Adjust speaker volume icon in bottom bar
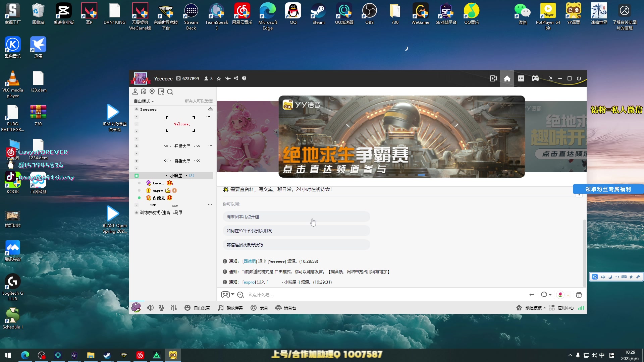The image size is (644, 362). (150, 308)
